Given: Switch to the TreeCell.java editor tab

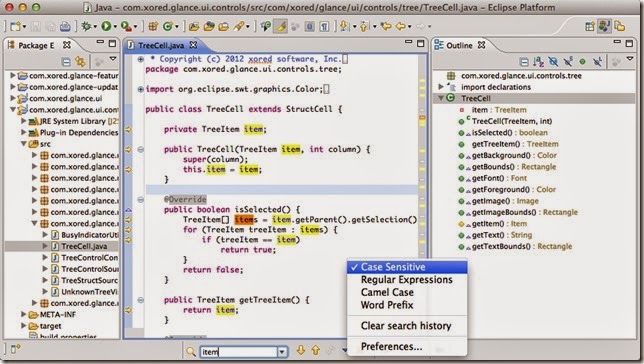Looking at the screenshot, I should click(161, 45).
